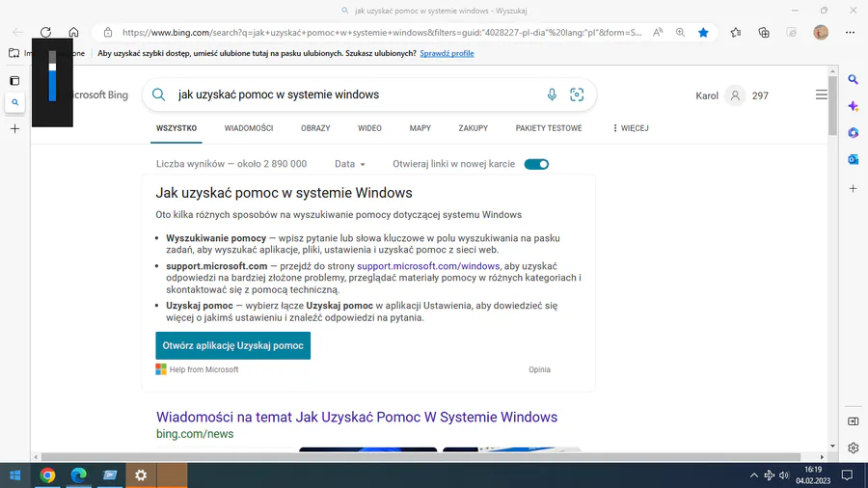Switch to the ZAKUPY tab

pos(474,128)
